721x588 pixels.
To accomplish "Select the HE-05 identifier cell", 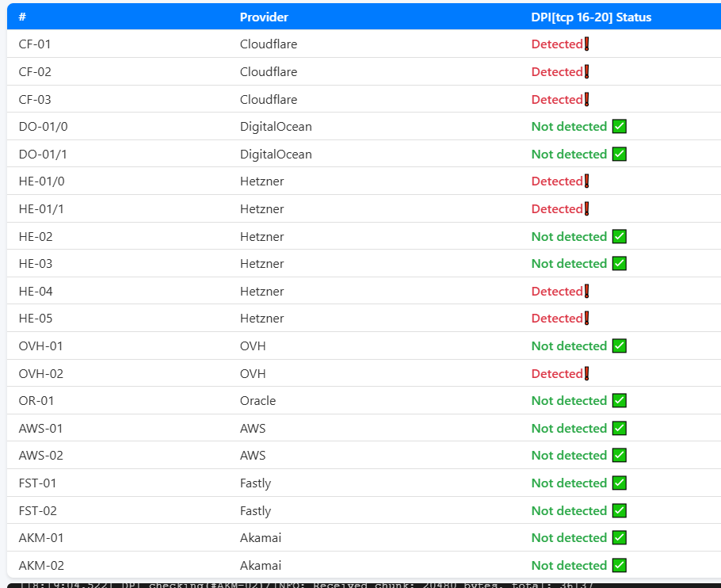I will pyautogui.click(x=36, y=318).
